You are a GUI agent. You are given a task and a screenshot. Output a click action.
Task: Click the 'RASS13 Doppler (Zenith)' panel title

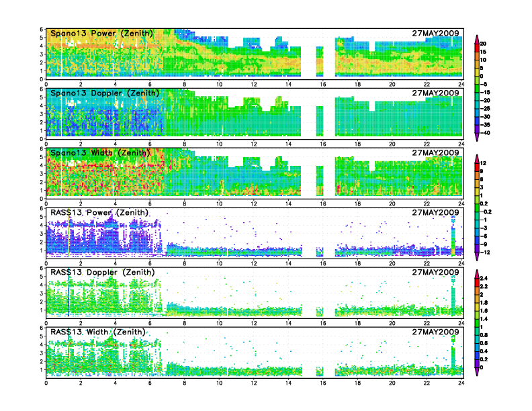tap(103, 272)
